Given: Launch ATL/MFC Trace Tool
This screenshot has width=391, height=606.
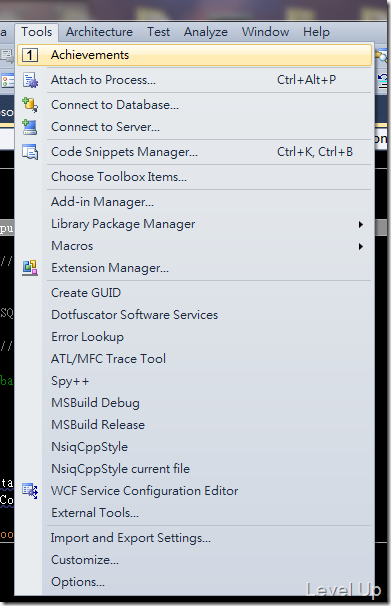Looking at the screenshot, I should tap(194, 359).
